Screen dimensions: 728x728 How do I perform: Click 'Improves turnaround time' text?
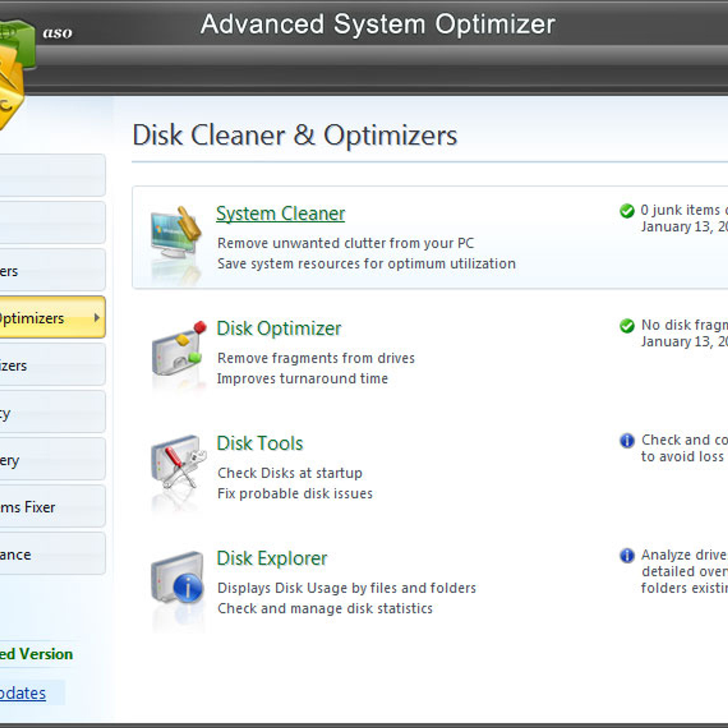point(302,379)
